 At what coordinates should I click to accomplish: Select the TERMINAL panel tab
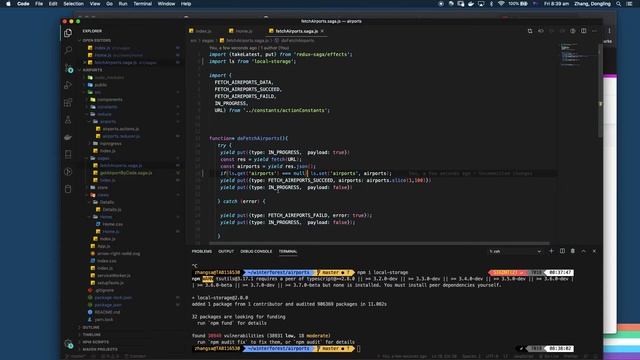[288, 251]
